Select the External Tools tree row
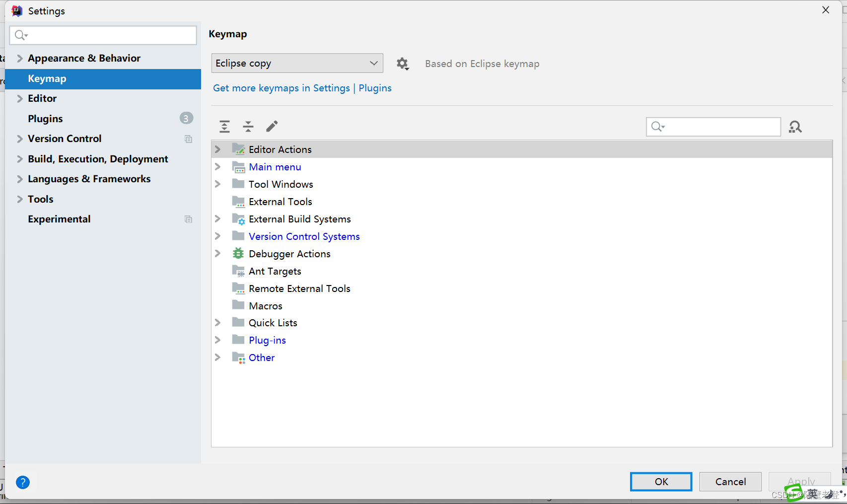This screenshot has height=504, width=847. (x=522, y=202)
